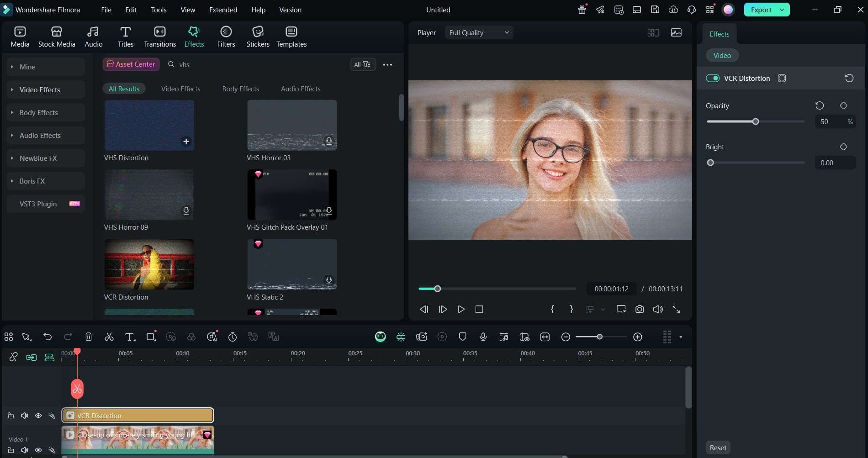Open the Stock Media tab
The height and width of the screenshot is (458, 868).
point(57,37)
